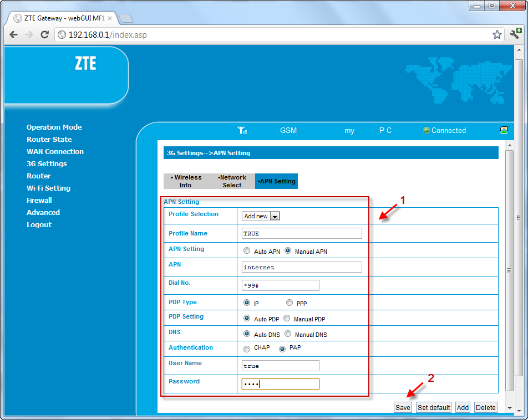
Task: Click the ZTE logo
Action: (x=85, y=63)
